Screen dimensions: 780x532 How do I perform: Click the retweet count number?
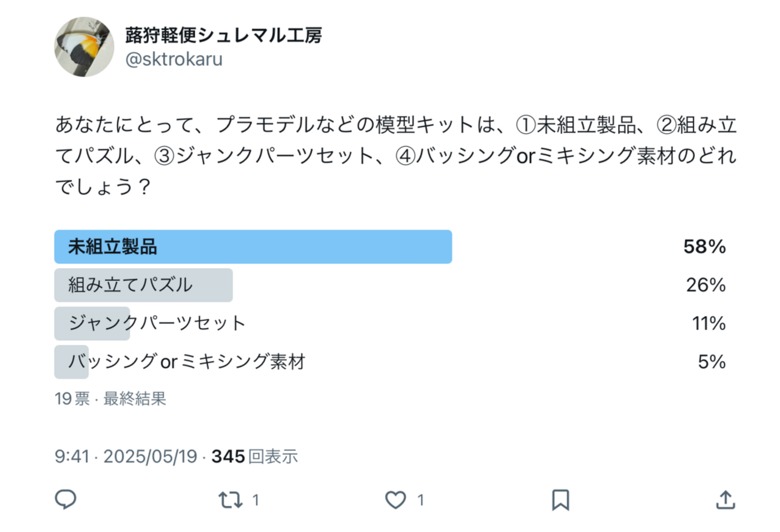coord(255,500)
